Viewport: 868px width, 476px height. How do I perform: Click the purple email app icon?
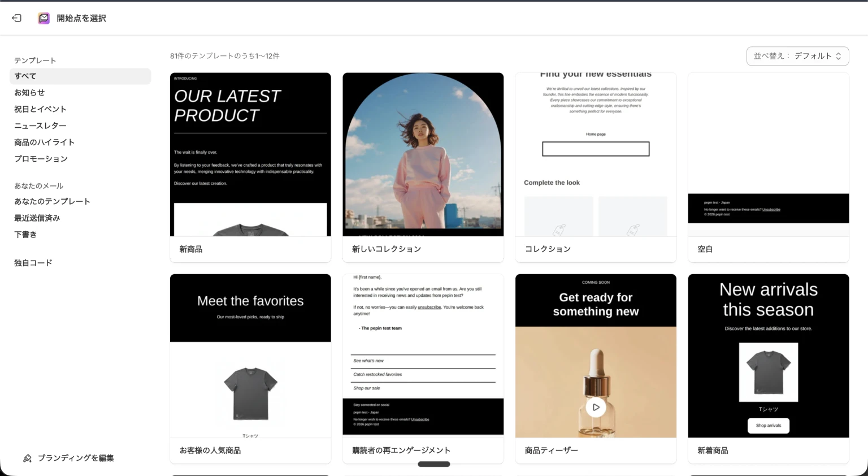pos(43,18)
